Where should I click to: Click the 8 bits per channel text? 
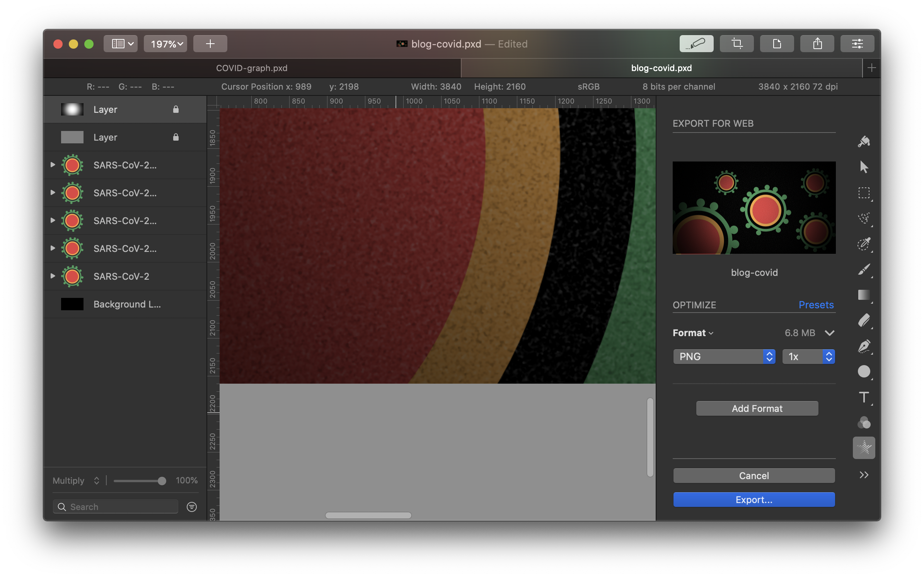679,87
